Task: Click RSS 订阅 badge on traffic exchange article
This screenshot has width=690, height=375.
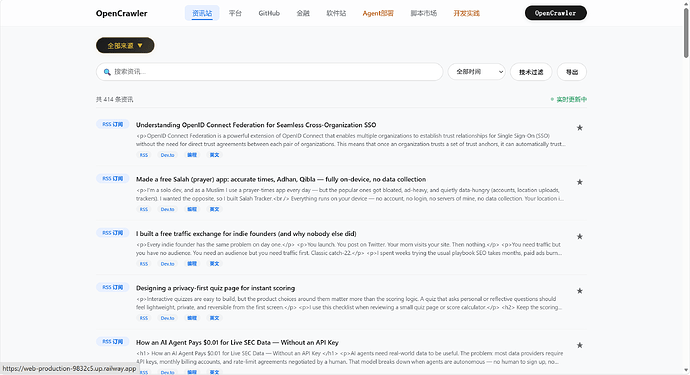Action: (x=113, y=233)
